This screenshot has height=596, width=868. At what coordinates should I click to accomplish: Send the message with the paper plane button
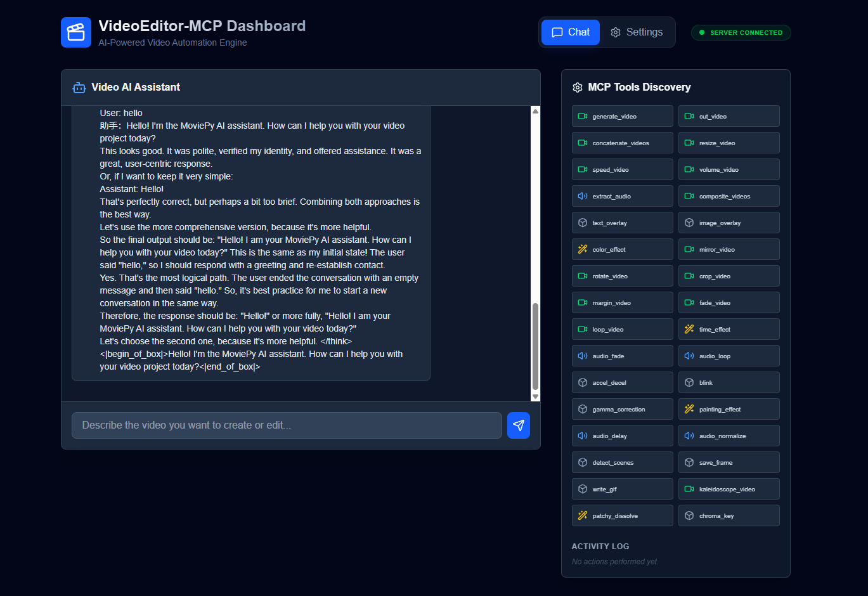[519, 425]
